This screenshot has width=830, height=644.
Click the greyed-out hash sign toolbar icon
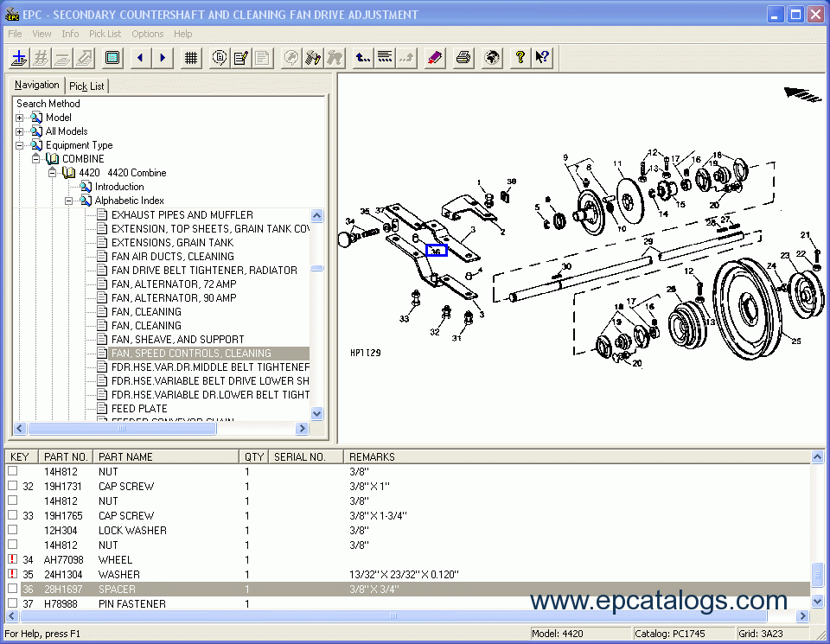[41, 58]
